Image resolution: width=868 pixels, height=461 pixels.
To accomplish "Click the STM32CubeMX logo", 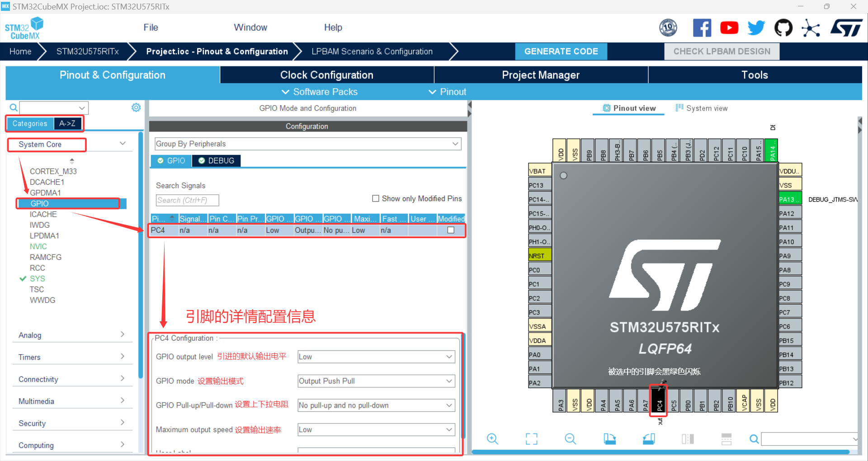I will (x=24, y=28).
